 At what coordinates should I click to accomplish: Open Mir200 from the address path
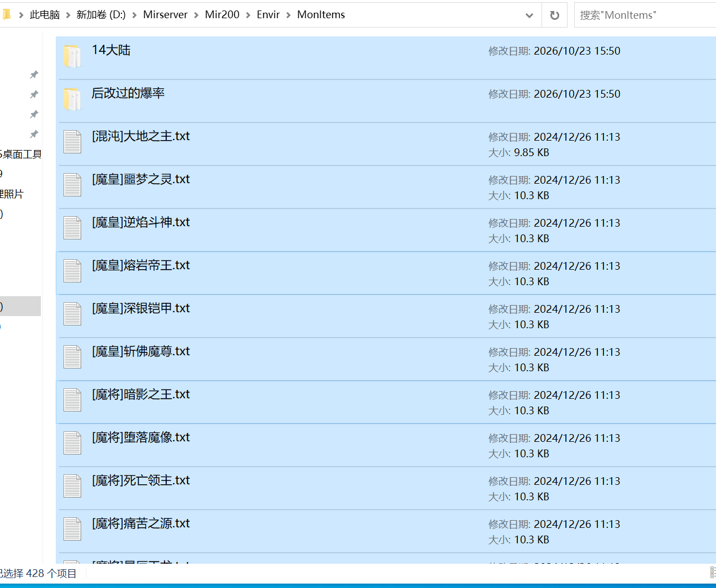(222, 15)
